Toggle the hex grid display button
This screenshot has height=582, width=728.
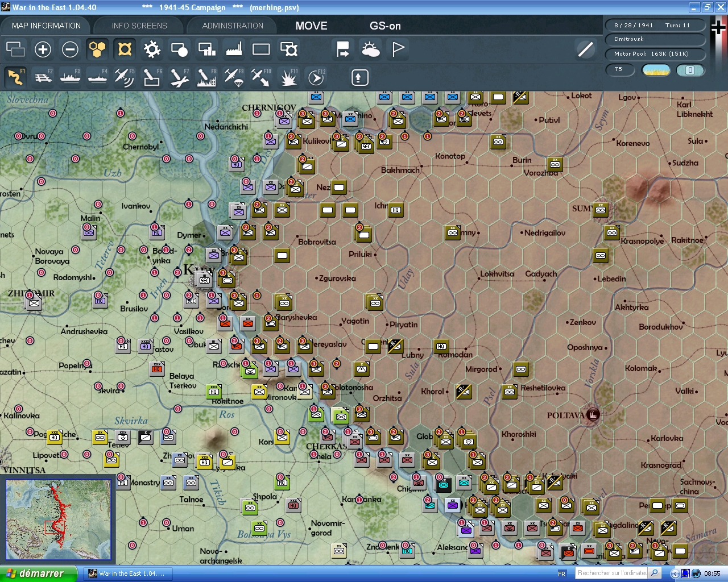pos(97,49)
